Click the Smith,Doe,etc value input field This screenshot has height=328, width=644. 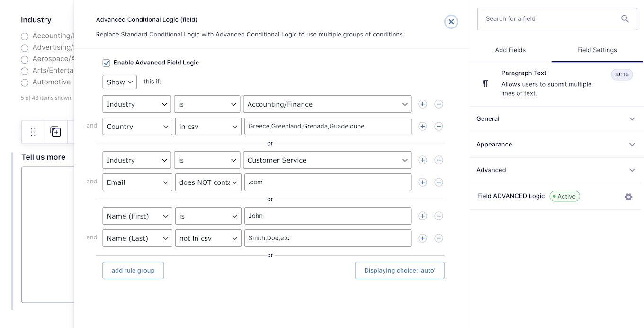click(328, 238)
